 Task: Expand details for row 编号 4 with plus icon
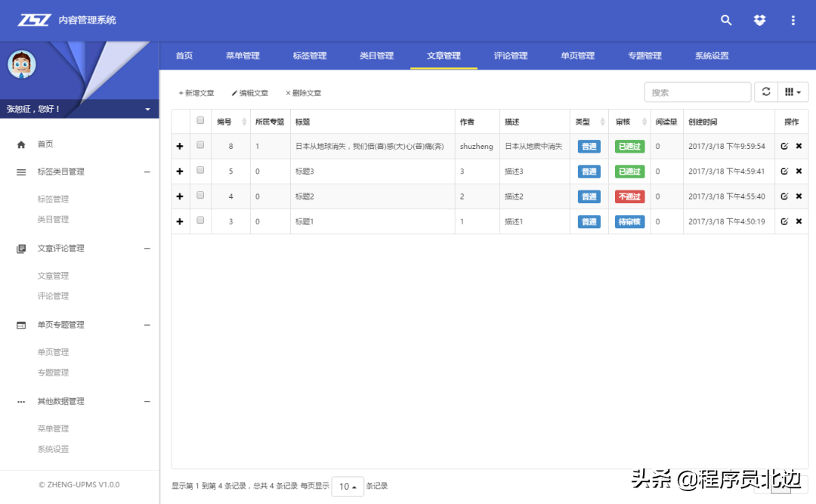click(180, 196)
